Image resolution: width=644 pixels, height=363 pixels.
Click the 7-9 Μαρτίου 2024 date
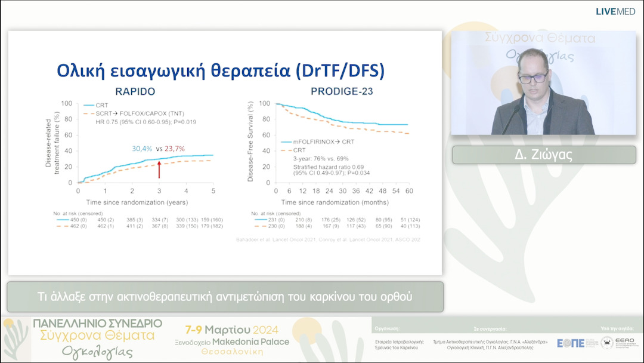tap(231, 330)
